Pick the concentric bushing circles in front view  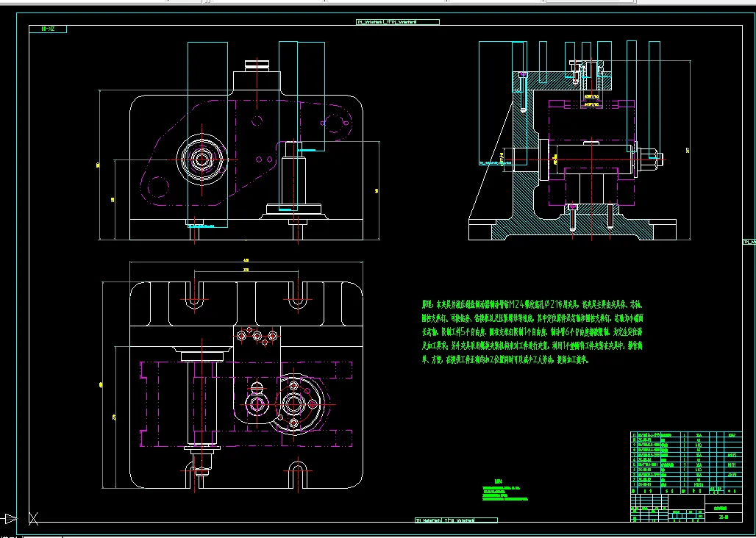pos(201,159)
